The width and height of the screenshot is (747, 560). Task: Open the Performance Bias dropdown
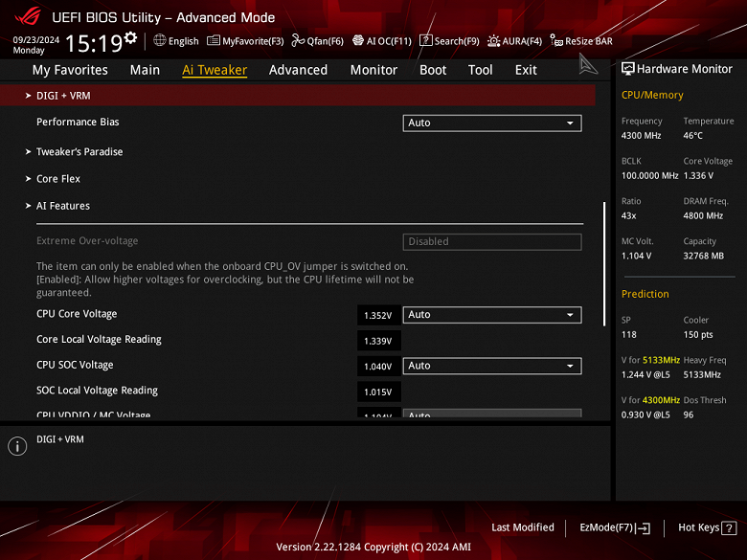click(x=492, y=123)
